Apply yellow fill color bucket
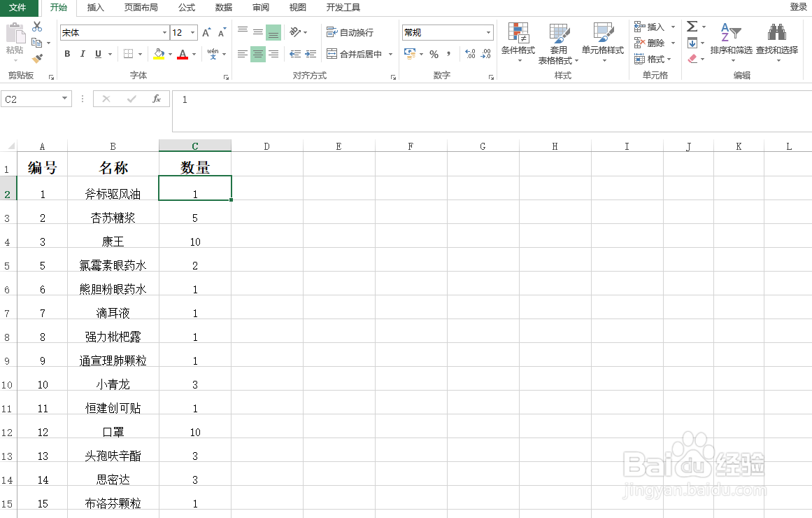812x518 pixels. pos(159,53)
